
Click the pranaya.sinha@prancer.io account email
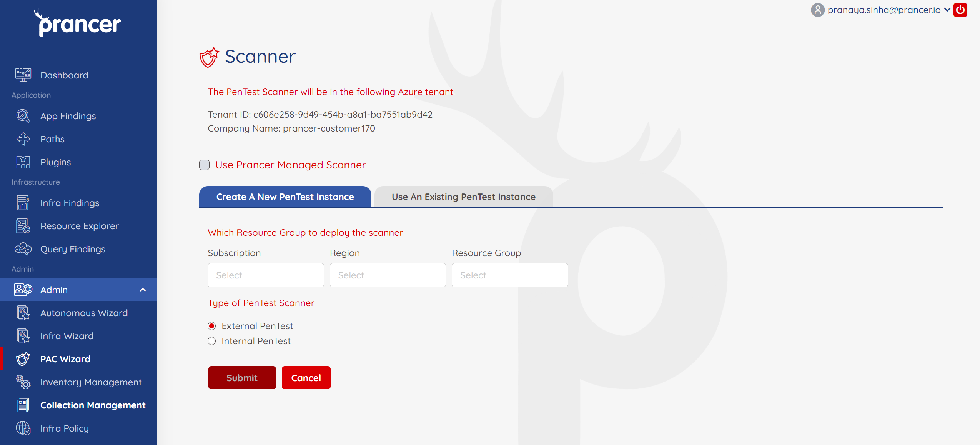pos(884,10)
